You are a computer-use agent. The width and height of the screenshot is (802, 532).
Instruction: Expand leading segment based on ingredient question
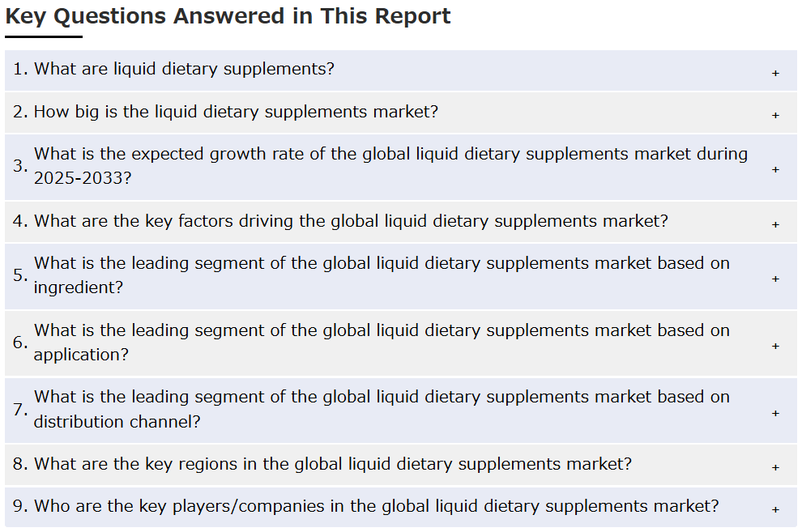click(x=401, y=276)
